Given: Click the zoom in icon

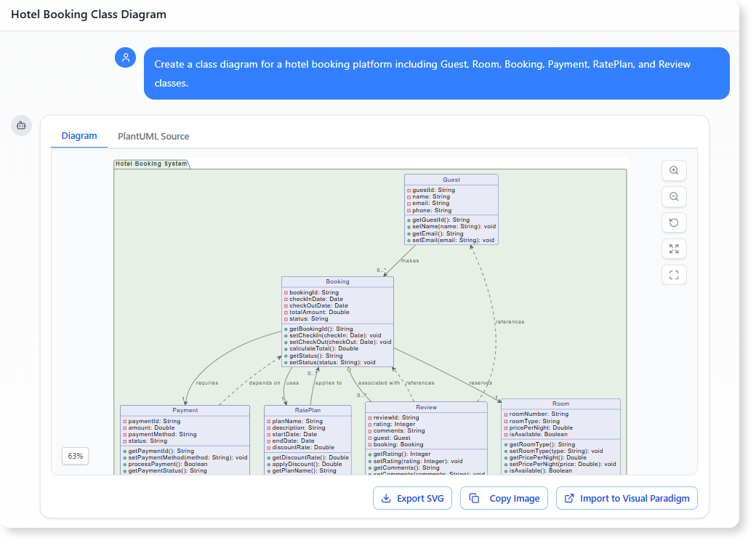Looking at the screenshot, I should [674, 170].
